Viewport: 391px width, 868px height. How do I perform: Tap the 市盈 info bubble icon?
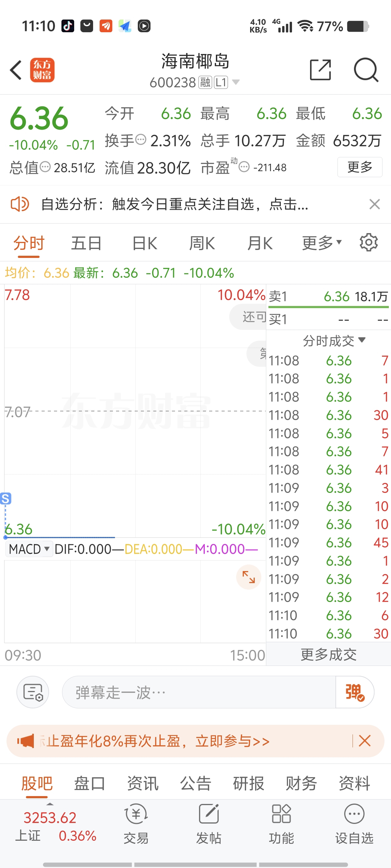[x=244, y=166]
